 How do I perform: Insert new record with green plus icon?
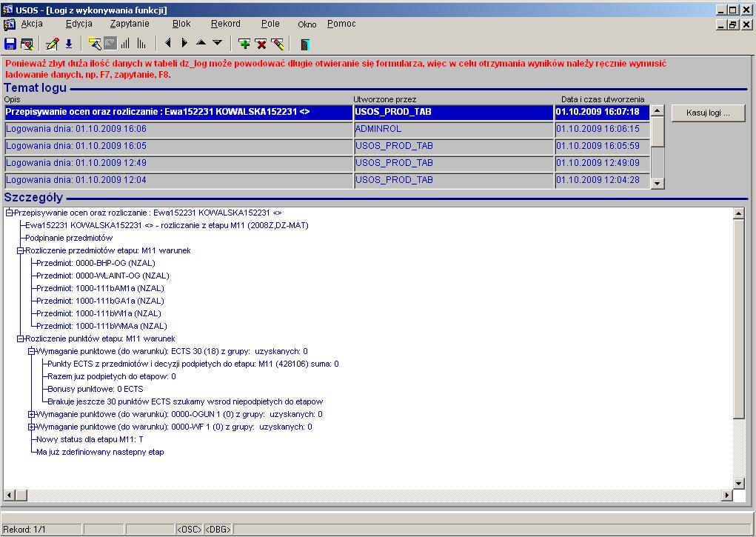[244, 44]
